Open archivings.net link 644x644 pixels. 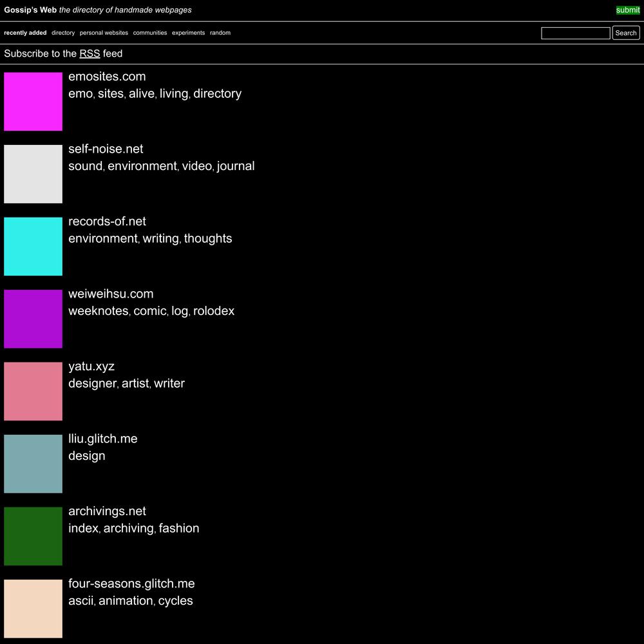107,511
